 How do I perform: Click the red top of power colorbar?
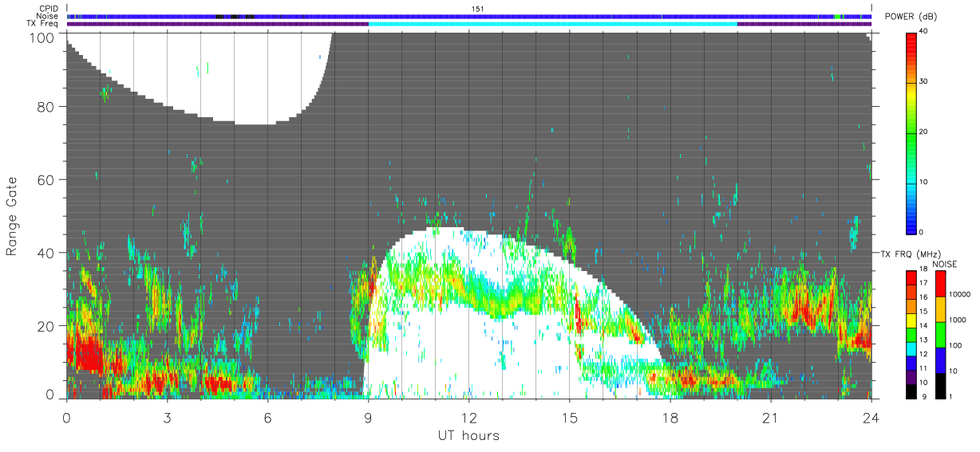[912, 40]
